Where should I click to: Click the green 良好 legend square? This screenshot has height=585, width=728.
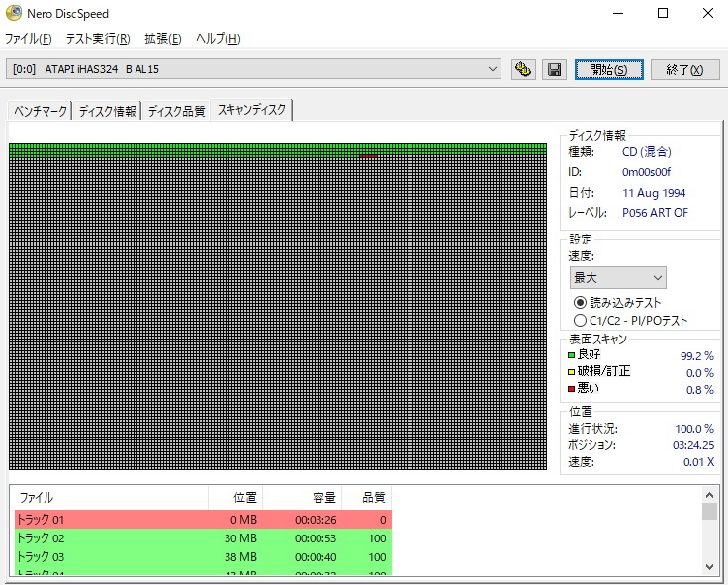(x=571, y=355)
